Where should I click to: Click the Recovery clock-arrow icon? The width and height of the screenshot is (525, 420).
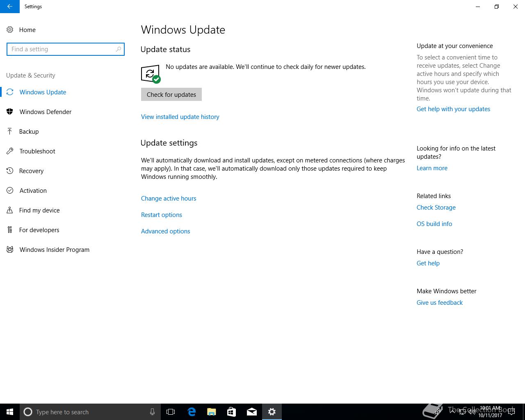coord(10,171)
